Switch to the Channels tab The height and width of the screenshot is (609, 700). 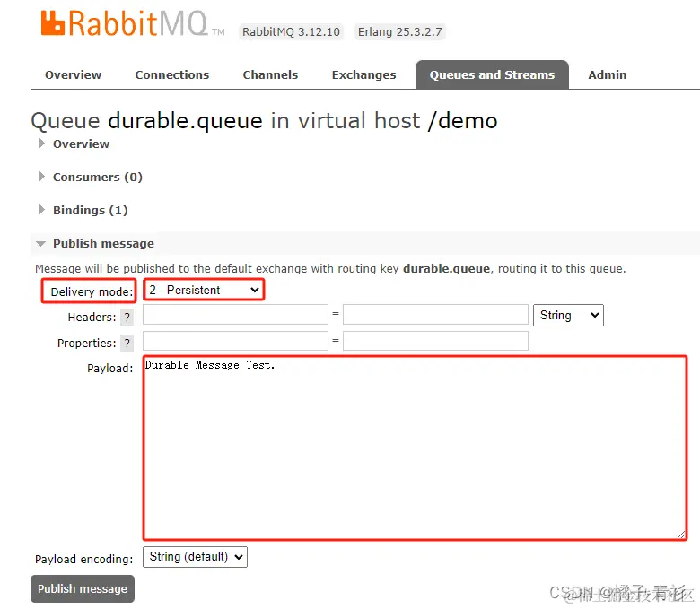pyautogui.click(x=270, y=75)
